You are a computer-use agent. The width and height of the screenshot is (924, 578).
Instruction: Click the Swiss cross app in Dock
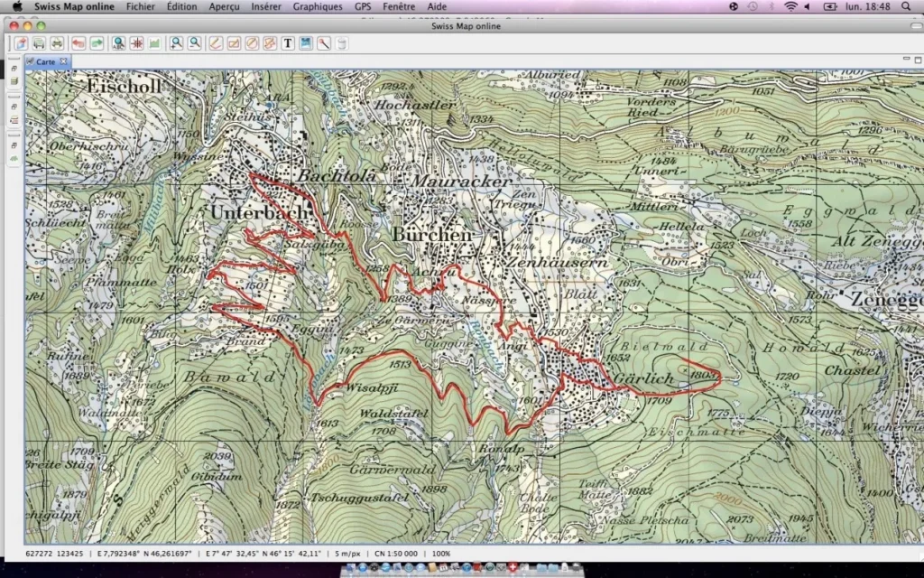[513, 567]
